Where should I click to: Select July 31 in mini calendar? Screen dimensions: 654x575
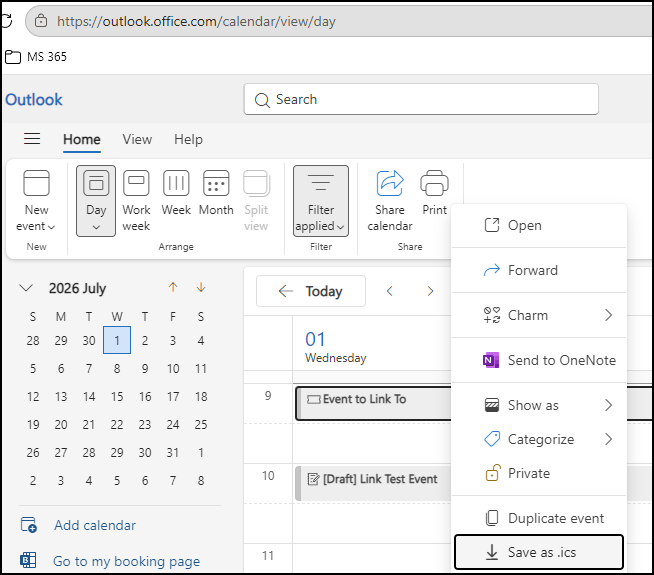coord(173,452)
